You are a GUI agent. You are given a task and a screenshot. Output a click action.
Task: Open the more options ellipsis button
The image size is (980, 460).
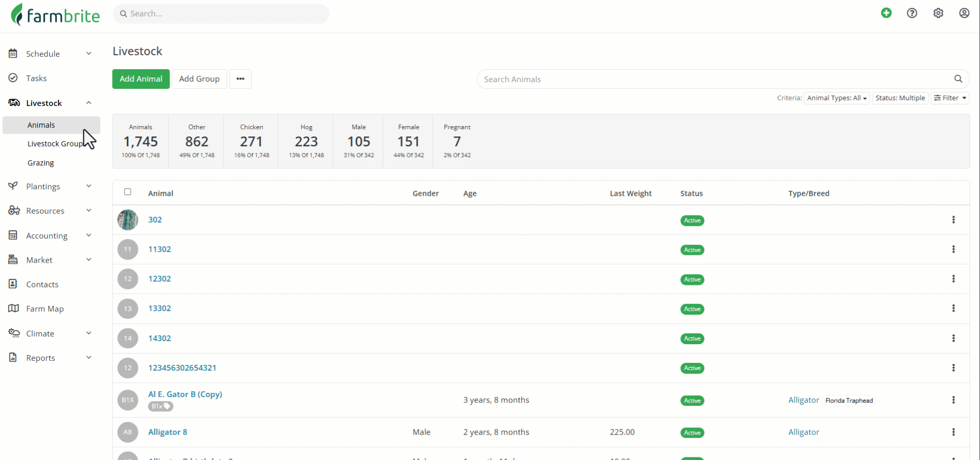coord(240,79)
